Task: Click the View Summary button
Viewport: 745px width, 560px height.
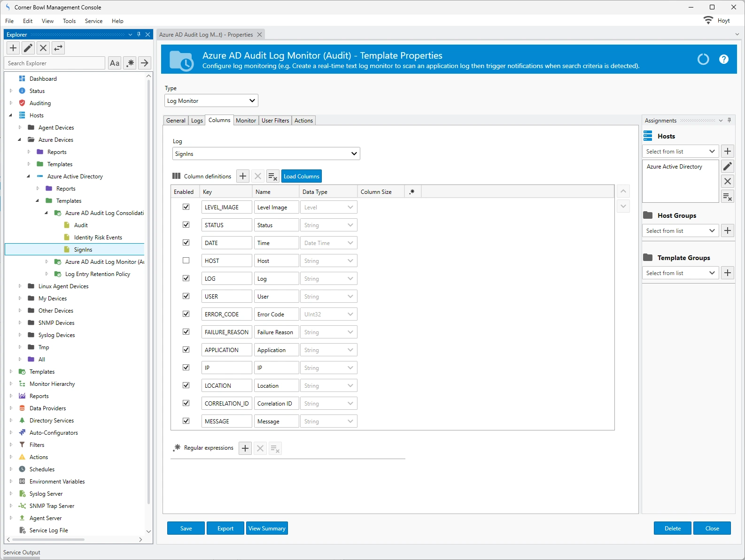Action: point(267,529)
